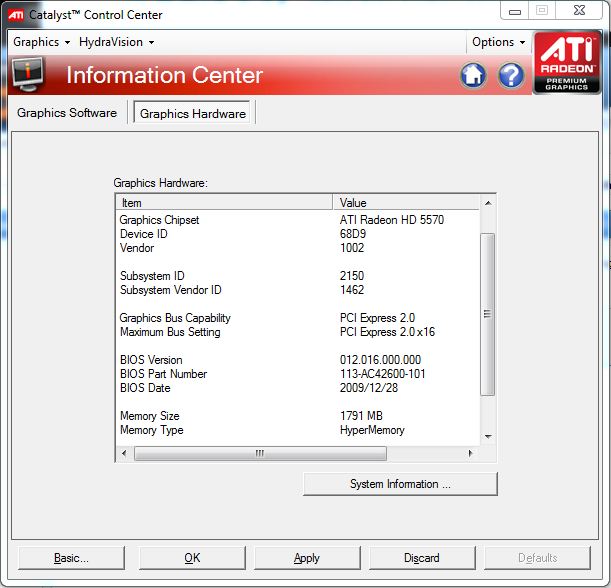
Task: Select the Memory Type row
Action: click(x=298, y=430)
